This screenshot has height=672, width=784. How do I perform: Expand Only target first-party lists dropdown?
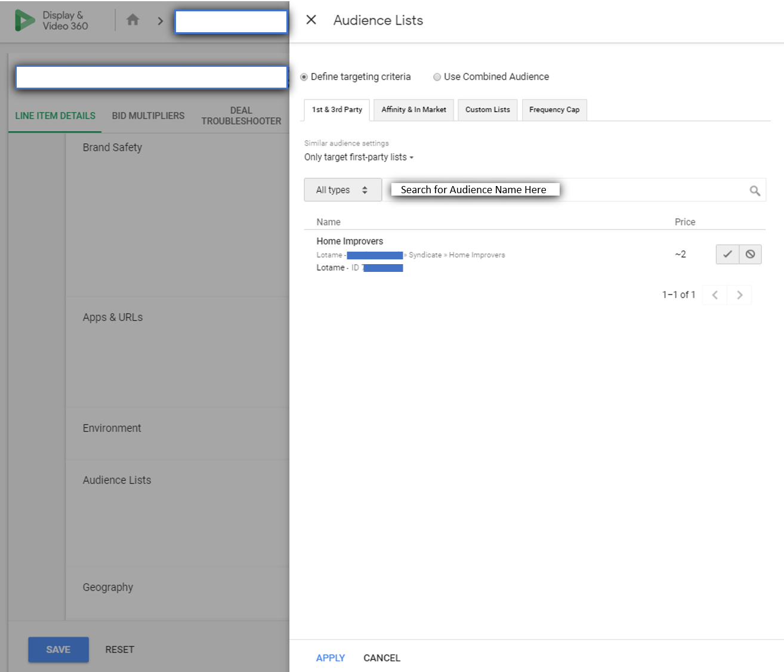[359, 157]
